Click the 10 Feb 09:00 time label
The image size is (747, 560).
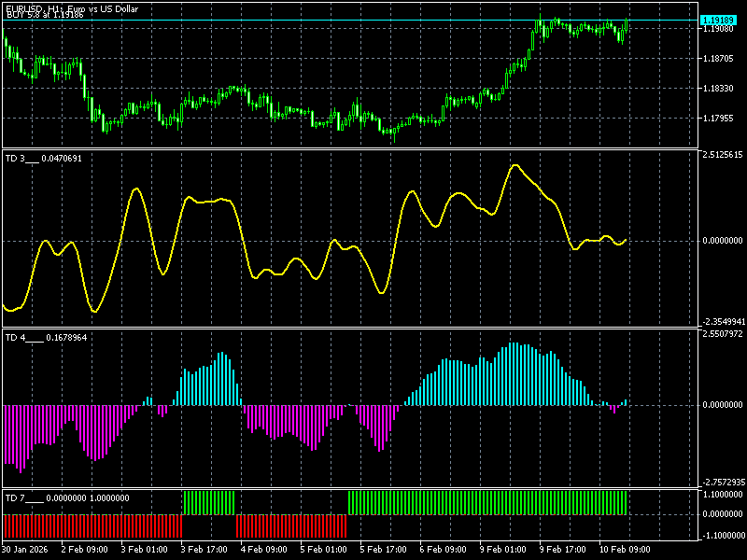(x=625, y=550)
